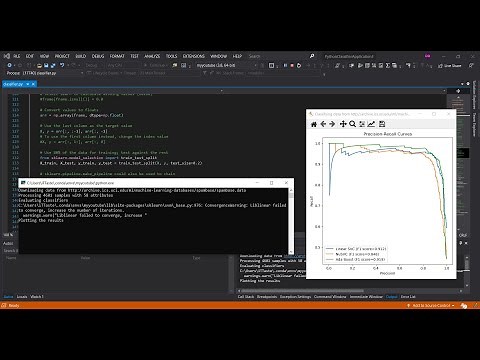The image size is (480, 360).
Task: Click the console window vertical scrollbar
Action: tap(291, 220)
